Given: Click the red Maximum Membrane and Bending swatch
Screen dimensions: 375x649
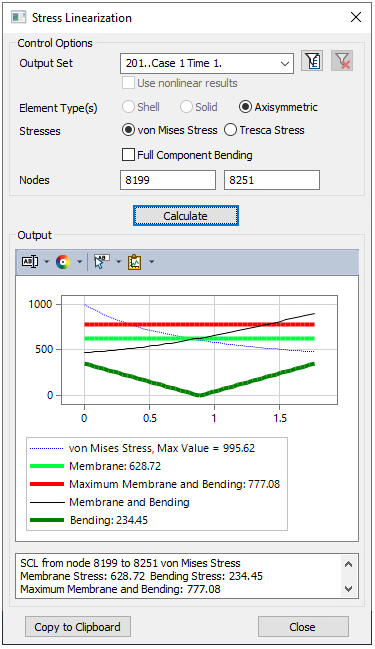Looking at the screenshot, I should click(x=47, y=484).
